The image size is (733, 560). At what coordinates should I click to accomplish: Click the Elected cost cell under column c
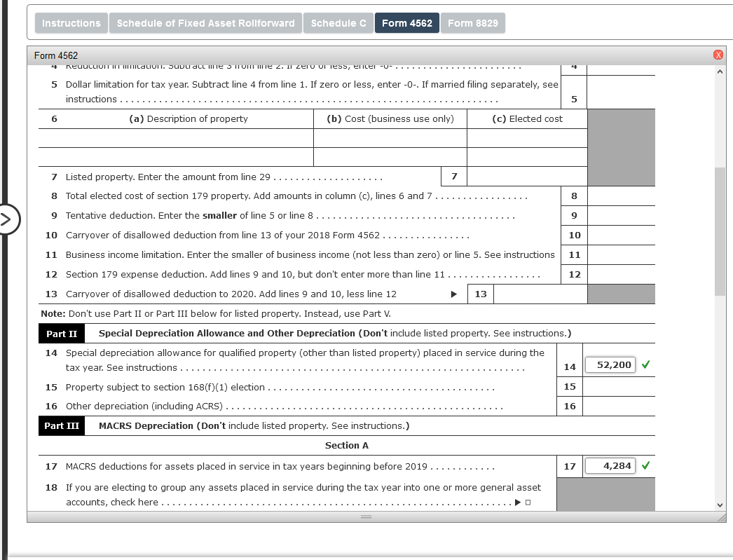tap(526, 138)
